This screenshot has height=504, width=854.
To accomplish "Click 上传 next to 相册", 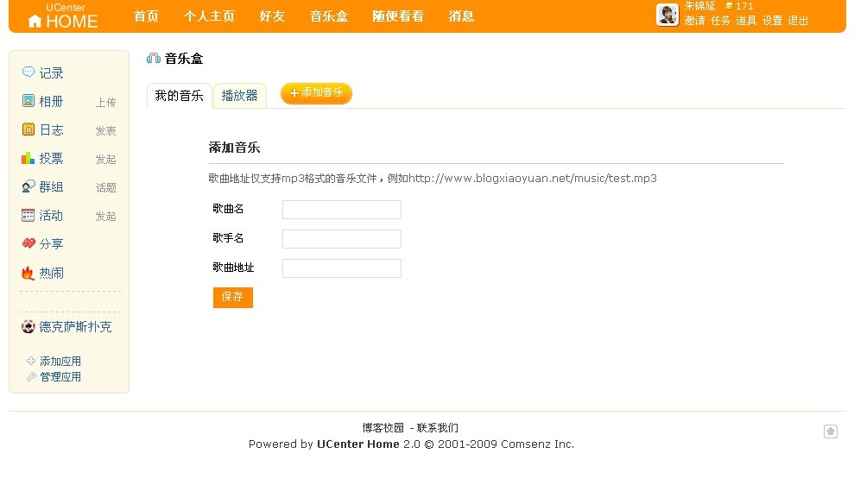I will coord(105,103).
